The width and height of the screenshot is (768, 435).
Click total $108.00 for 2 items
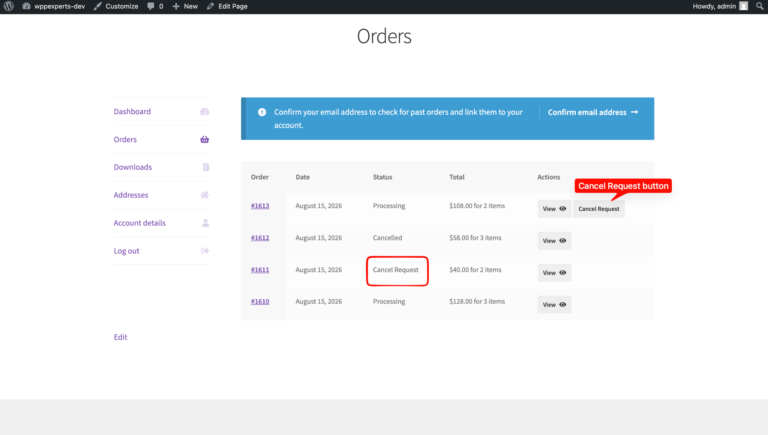pos(477,206)
